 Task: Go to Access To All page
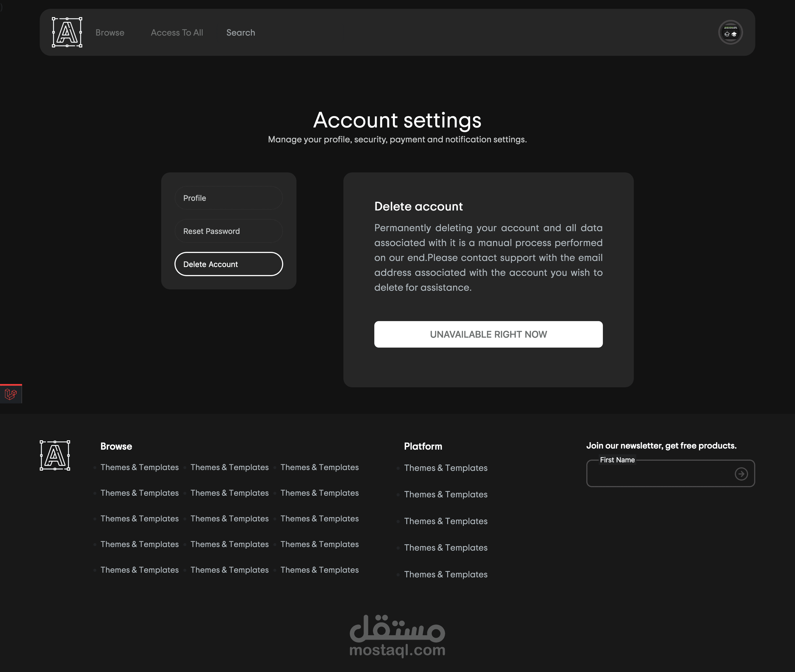point(177,33)
